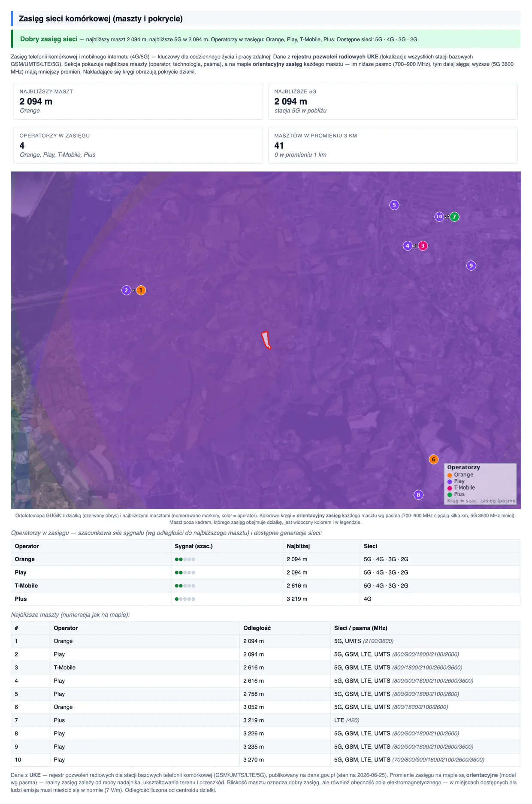Screen dimensions: 532x804
Task: Select map marker number 9
Action: tap(471, 266)
